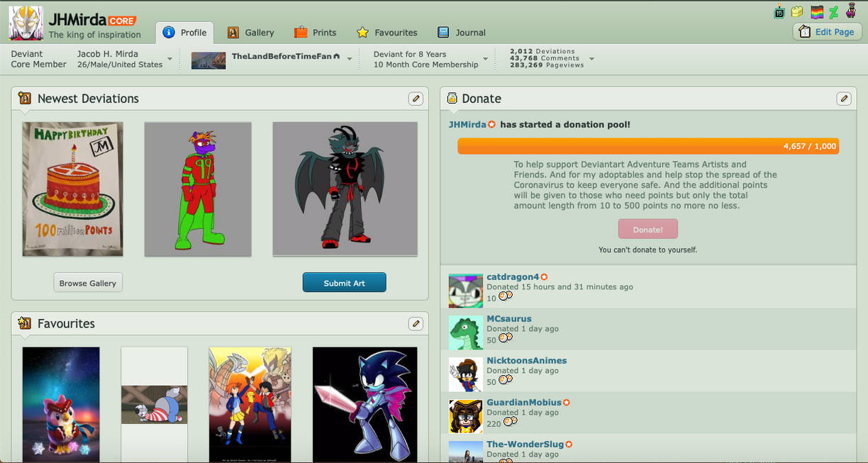Open the sleeping pony favourite thumbnail
The image size is (868, 463).
155,405
